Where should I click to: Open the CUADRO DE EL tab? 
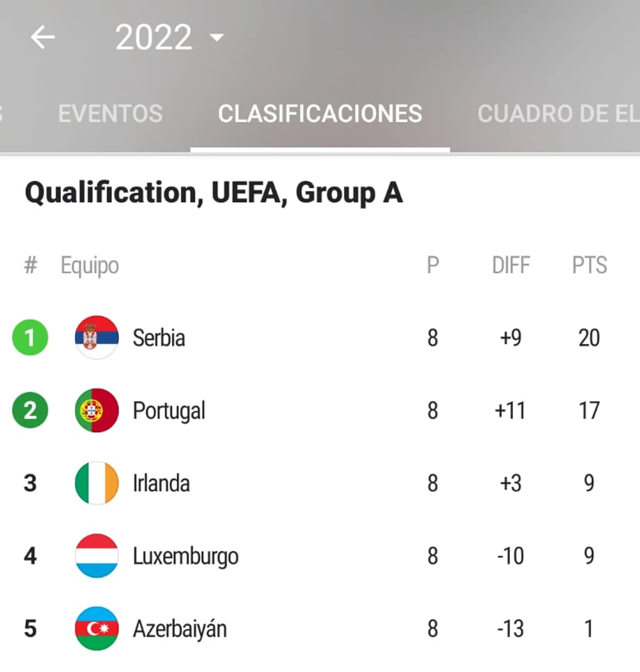pos(558,114)
